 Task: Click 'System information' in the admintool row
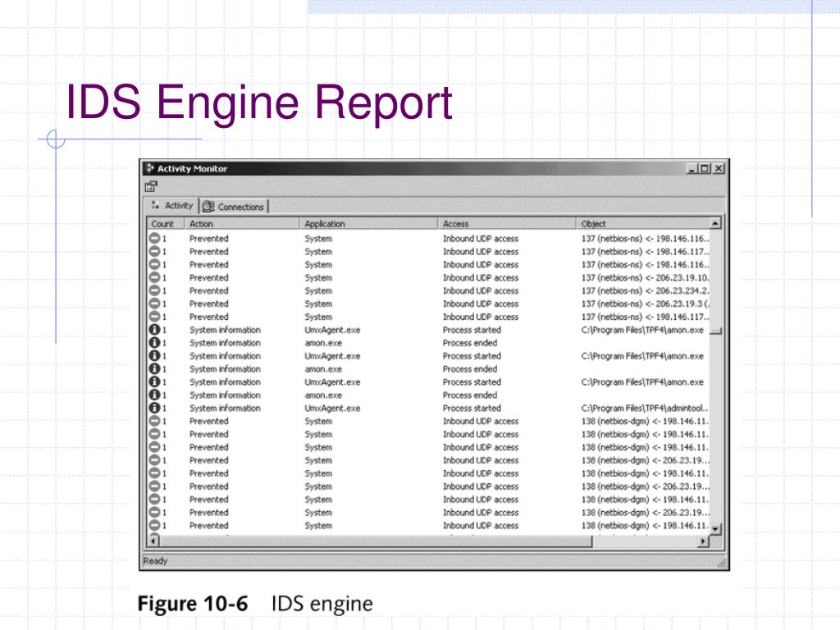pyautogui.click(x=225, y=409)
